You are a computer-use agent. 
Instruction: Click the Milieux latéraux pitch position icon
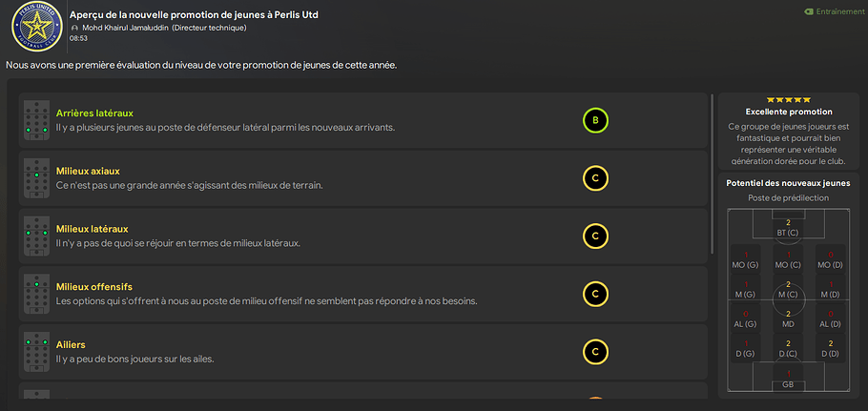pyautogui.click(x=36, y=236)
